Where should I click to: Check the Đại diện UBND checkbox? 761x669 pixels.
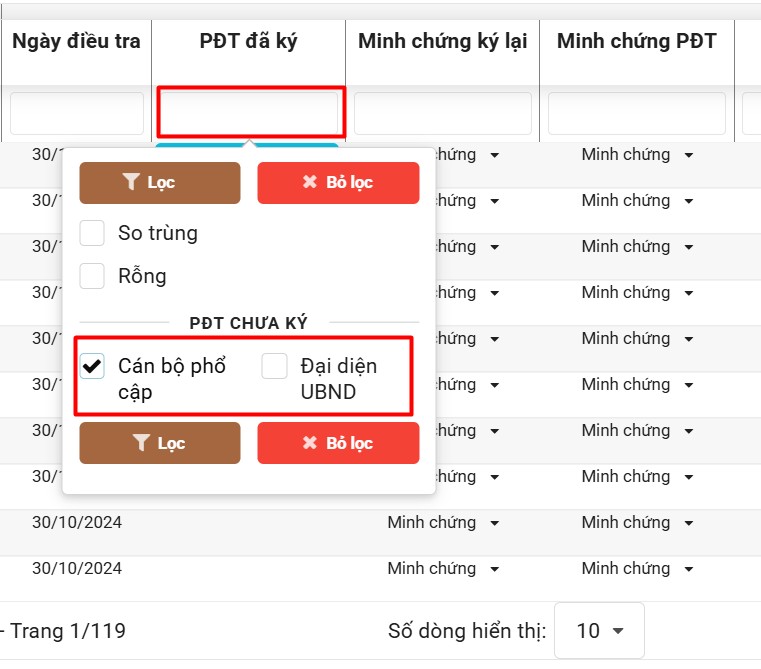[x=275, y=367]
